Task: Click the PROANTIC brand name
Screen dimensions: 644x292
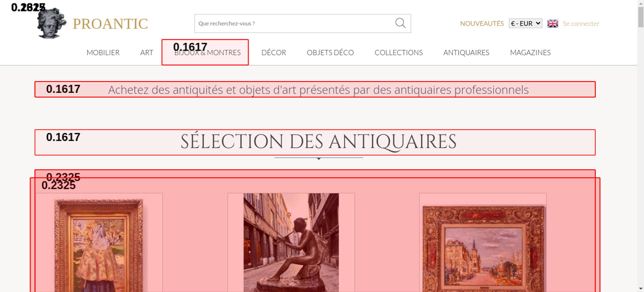Action: 110,24
